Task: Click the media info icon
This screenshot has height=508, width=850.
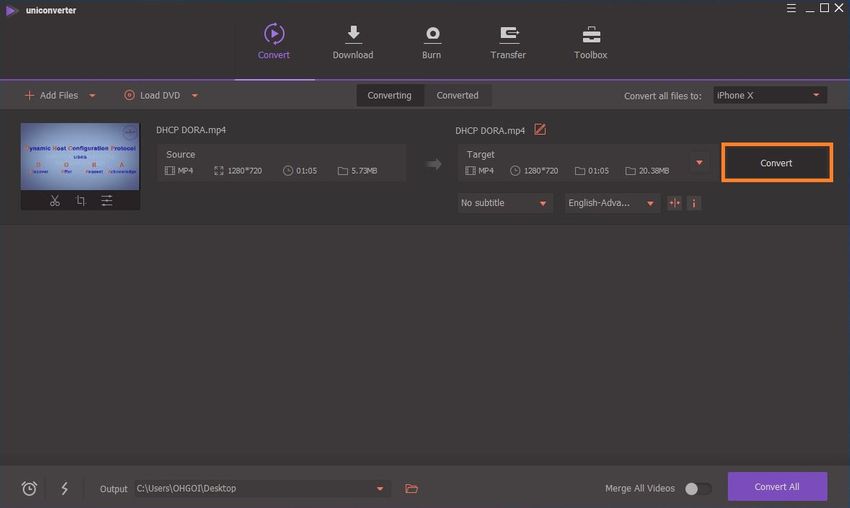Action: coord(694,203)
